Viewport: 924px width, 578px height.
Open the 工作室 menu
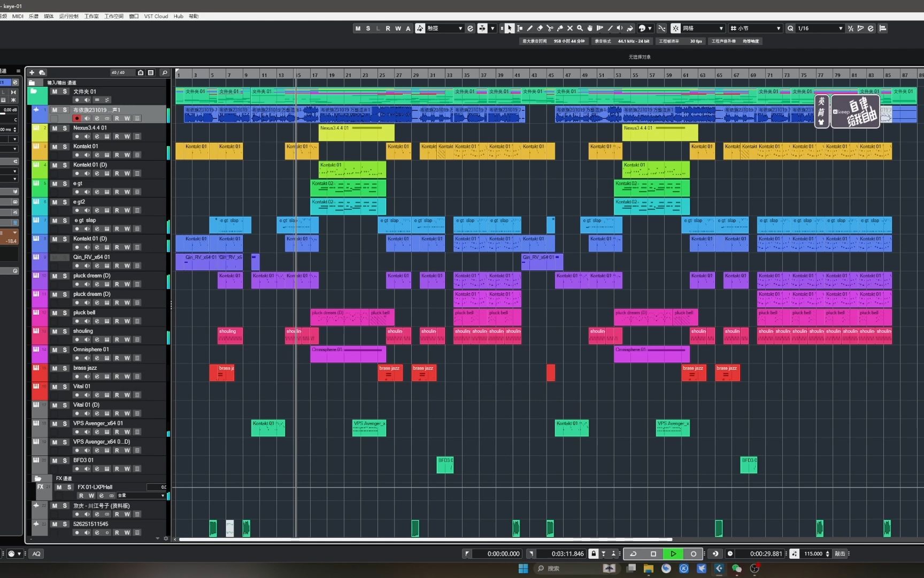pyautogui.click(x=91, y=16)
